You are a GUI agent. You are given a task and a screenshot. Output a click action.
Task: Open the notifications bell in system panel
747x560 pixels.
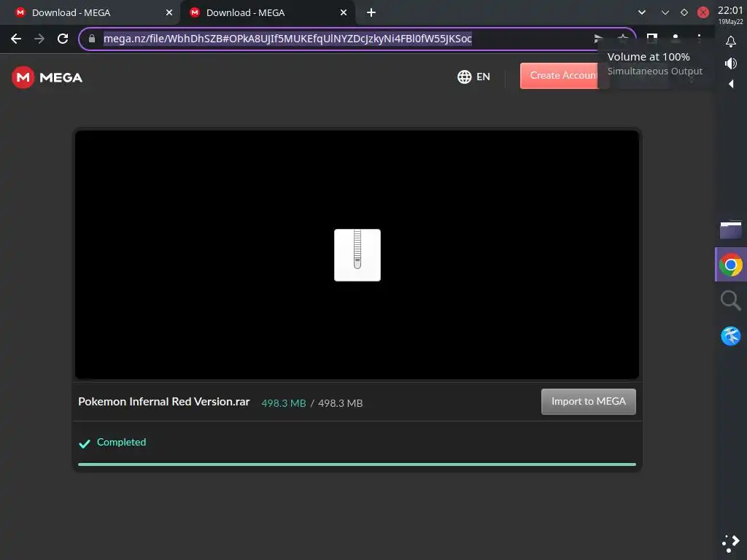pos(731,42)
